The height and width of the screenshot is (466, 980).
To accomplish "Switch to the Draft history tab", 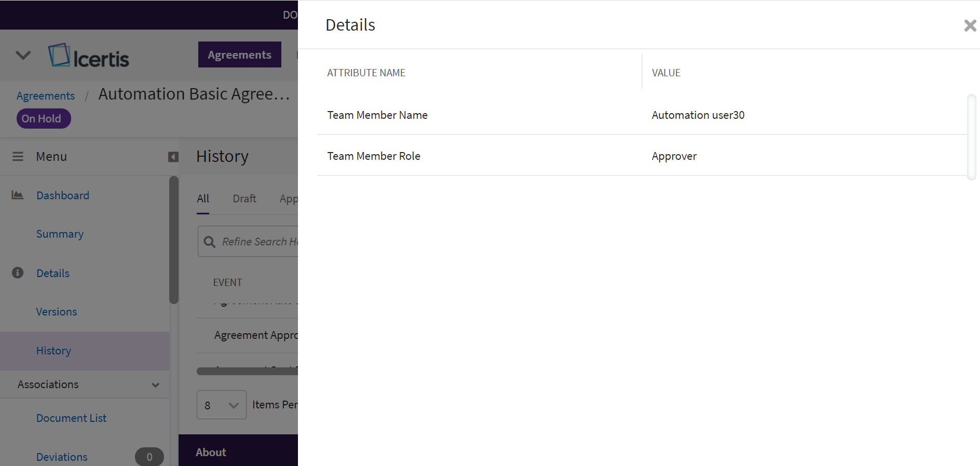I will coord(244,199).
